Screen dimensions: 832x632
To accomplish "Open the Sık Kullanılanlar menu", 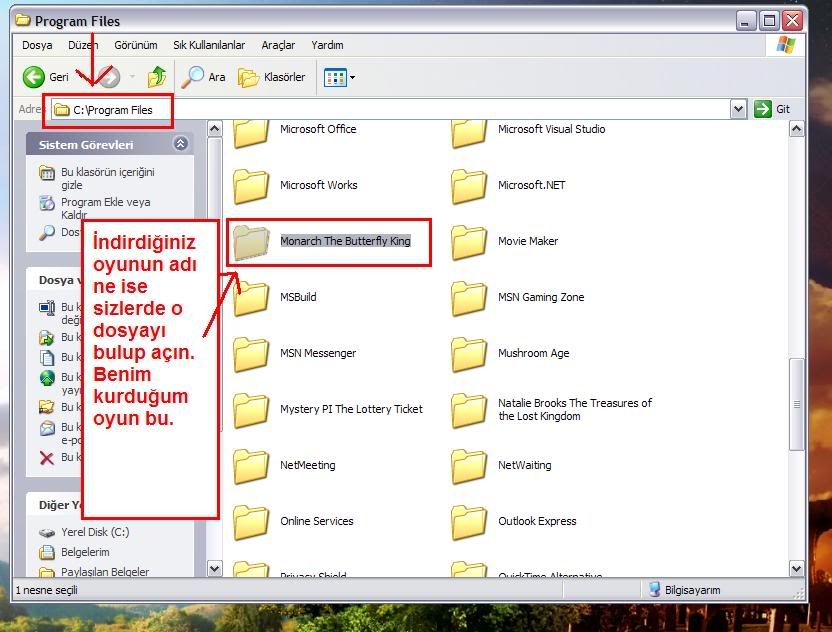I will click(x=209, y=45).
